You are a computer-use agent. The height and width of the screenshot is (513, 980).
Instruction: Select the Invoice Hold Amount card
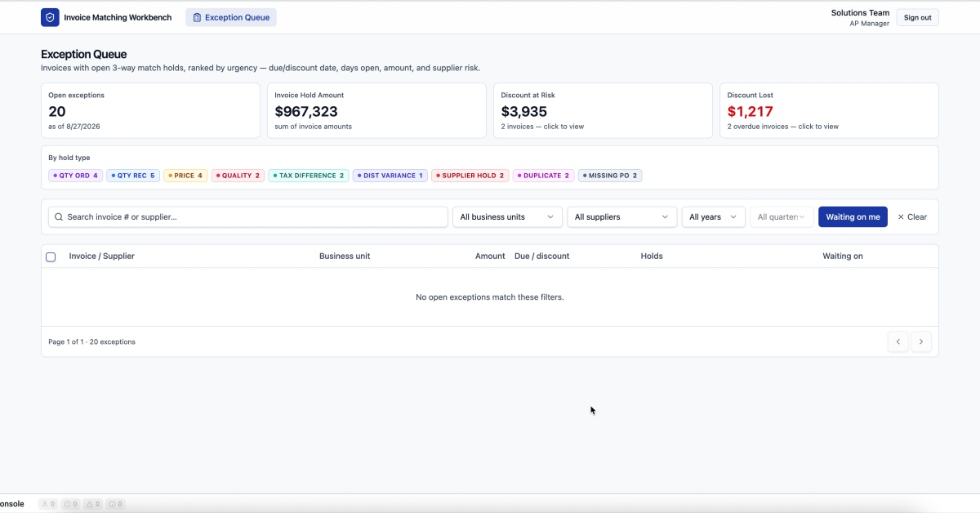coord(376,110)
